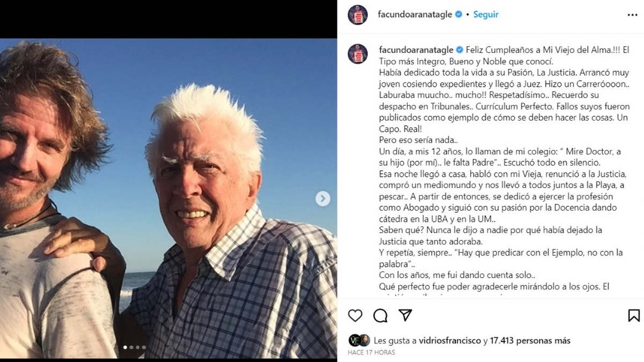
Task: Click the photo of the two men
Action: (169, 198)
